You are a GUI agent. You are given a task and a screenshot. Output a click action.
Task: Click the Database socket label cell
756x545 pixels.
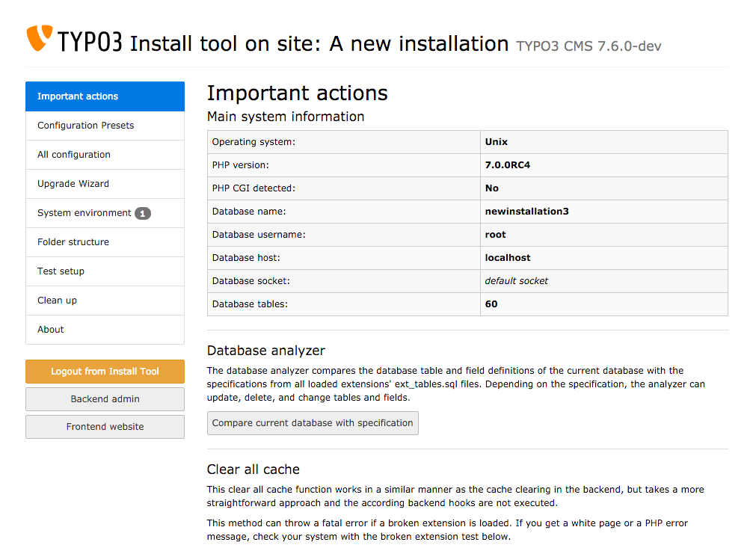(344, 281)
